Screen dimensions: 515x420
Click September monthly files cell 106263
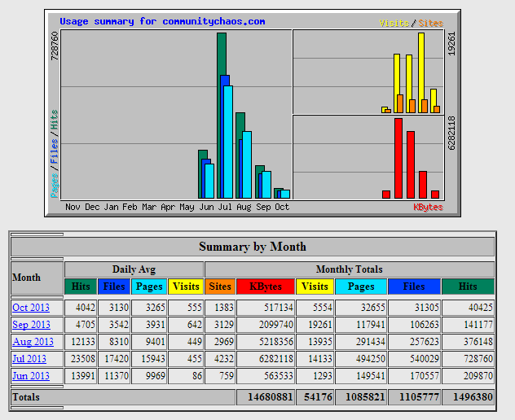click(414, 325)
